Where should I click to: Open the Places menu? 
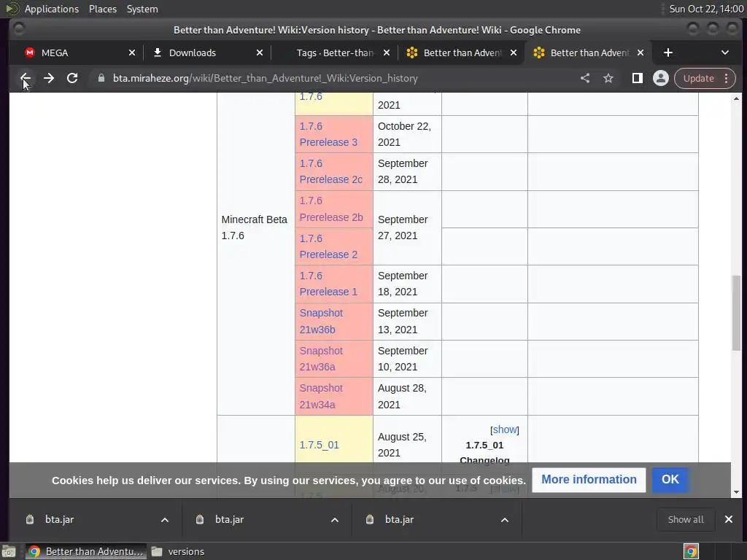[x=103, y=9]
